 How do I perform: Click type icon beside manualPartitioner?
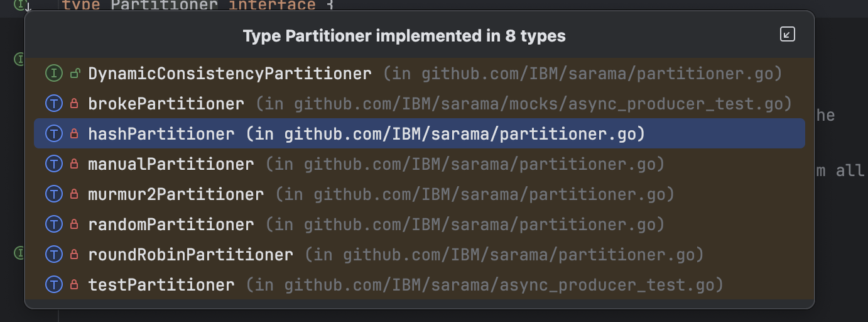[54, 164]
